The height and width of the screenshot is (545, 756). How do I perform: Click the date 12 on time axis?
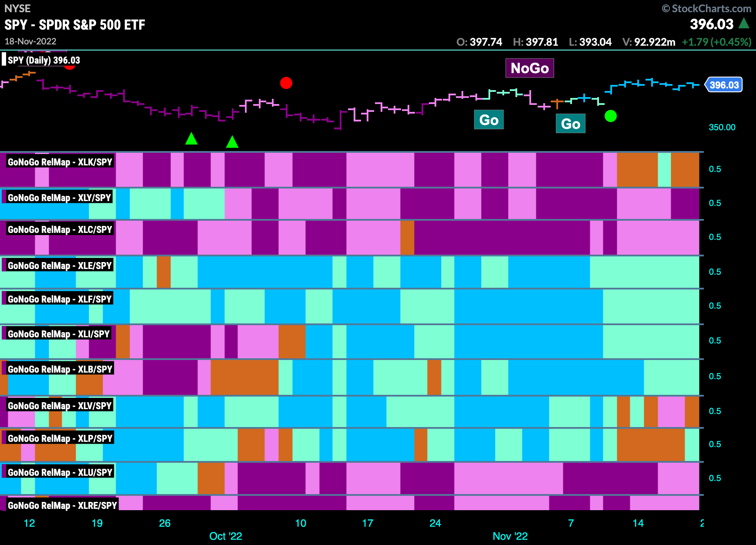[x=29, y=523]
